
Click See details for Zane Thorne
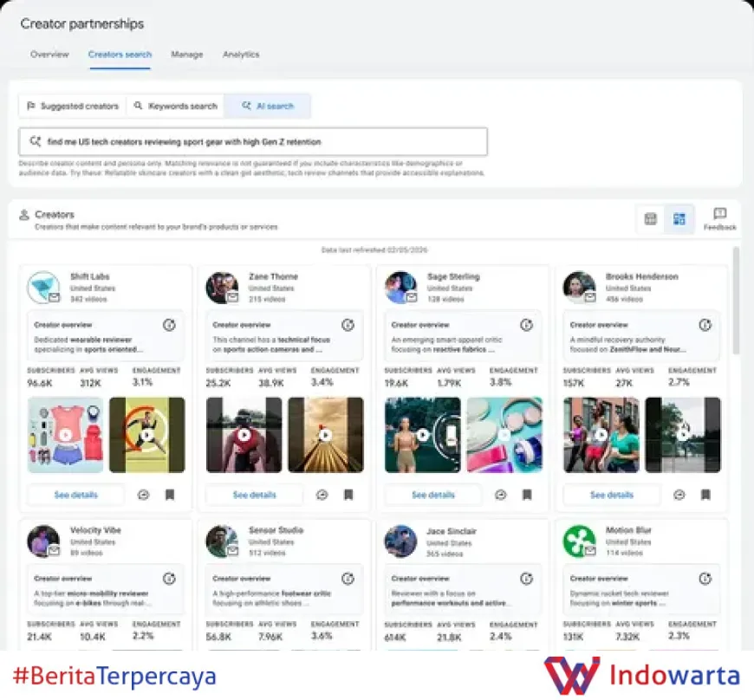point(254,495)
